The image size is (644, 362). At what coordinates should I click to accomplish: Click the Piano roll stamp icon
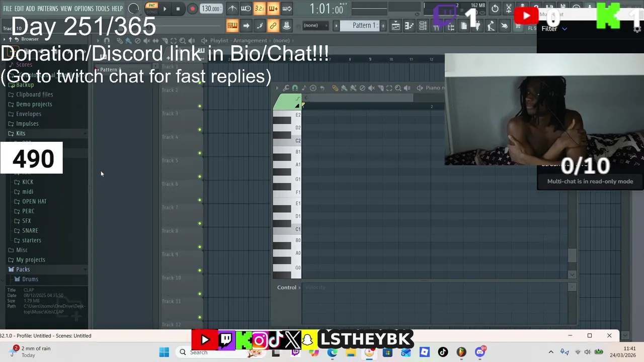point(313,88)
